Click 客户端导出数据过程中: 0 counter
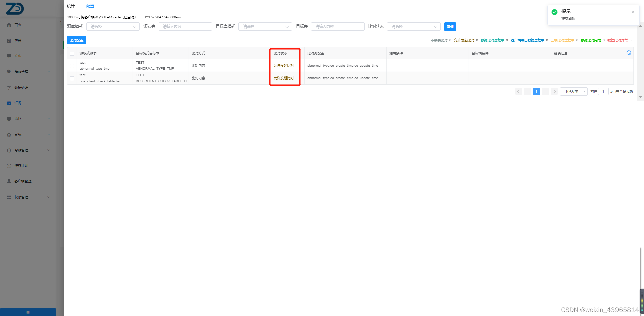This screenshot has height=316, width=644. (x=529, y=40)
